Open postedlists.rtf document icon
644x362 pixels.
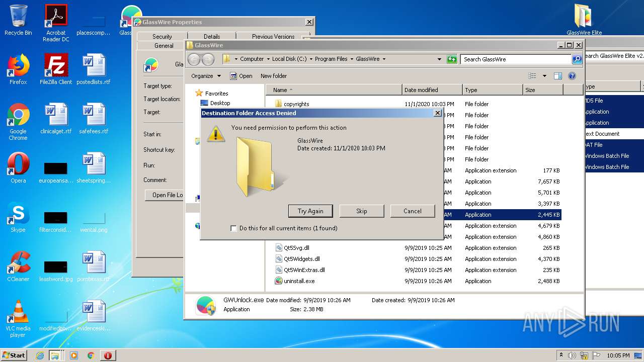[x=94, y=69]
